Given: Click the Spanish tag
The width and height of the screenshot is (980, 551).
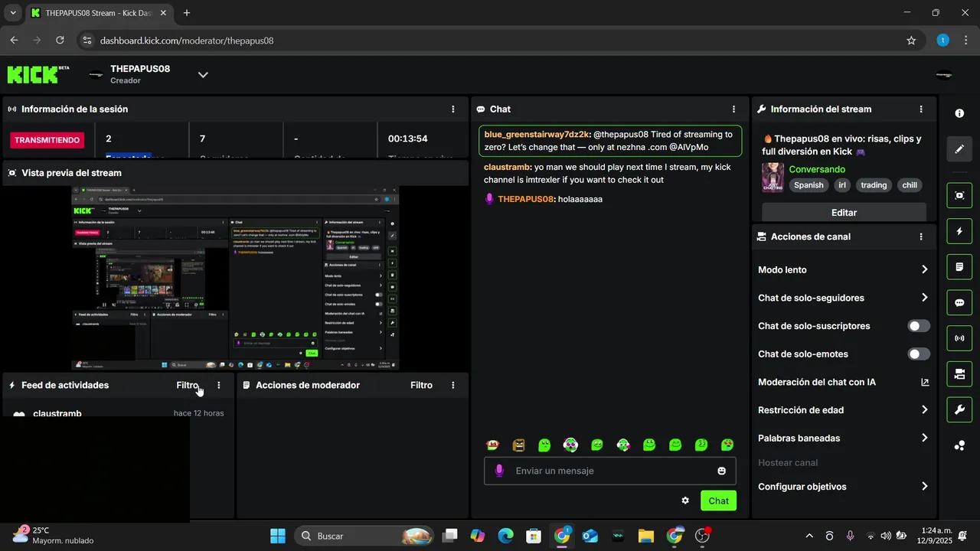Looking at the screenshot, I should [x=808, y=185].
